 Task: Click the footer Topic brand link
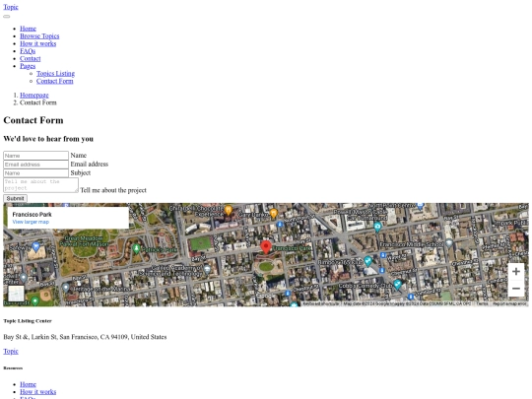click(x=11, y=351)
